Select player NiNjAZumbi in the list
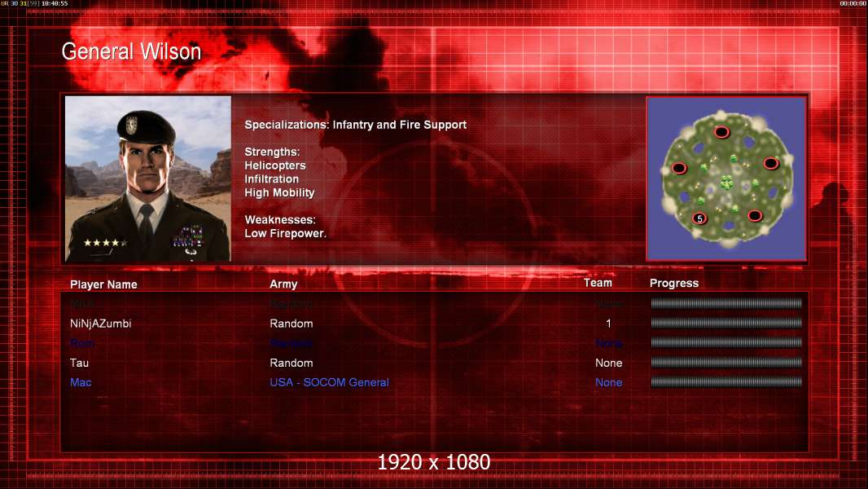The image size is (868, 489). tap(100, 324)
